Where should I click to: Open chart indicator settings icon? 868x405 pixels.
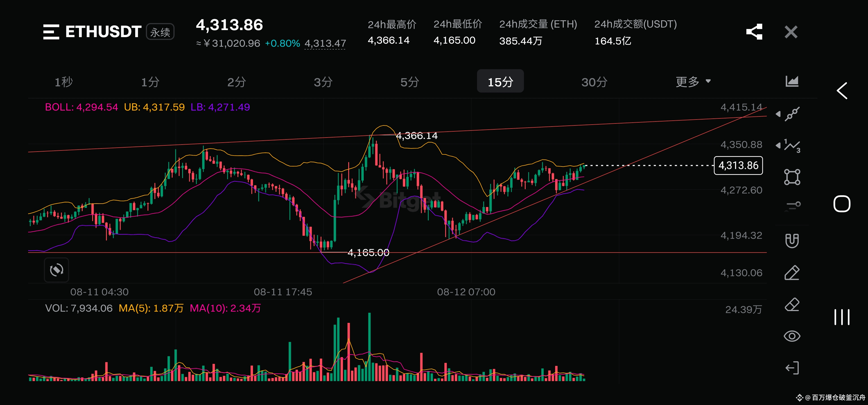[792, 81]
